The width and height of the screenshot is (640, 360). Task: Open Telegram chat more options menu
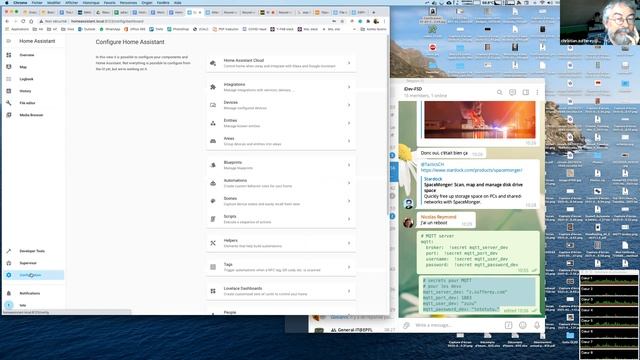pyautogui.click(x=538, y=93)
